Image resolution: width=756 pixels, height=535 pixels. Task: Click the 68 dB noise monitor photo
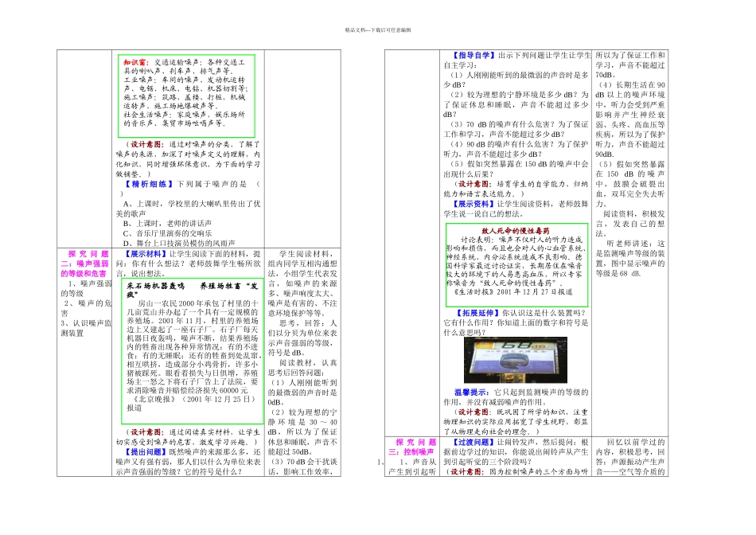(x=516, y=360)
